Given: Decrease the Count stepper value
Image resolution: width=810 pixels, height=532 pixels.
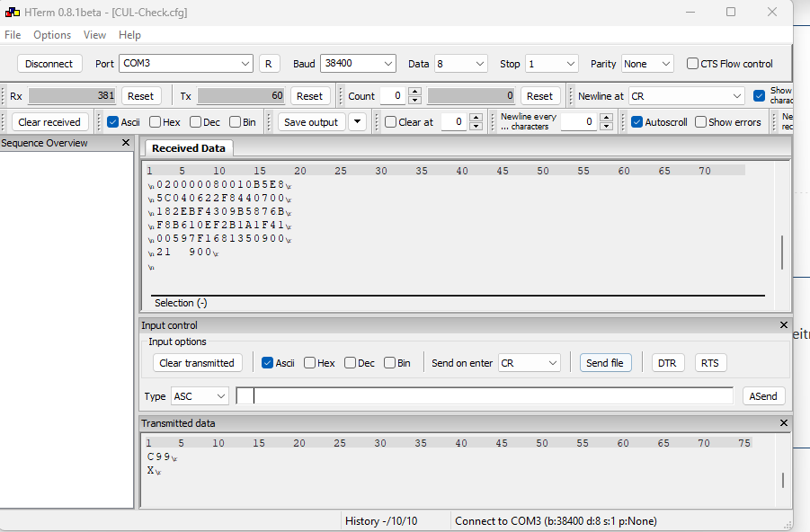Looking at the screenshot, I should [x=414, y=101].
